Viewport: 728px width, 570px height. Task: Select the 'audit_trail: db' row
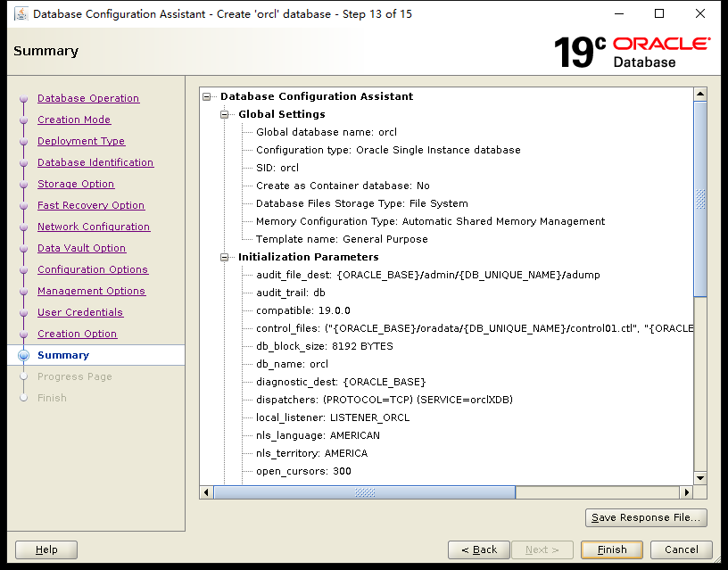(x=291, y=293)
